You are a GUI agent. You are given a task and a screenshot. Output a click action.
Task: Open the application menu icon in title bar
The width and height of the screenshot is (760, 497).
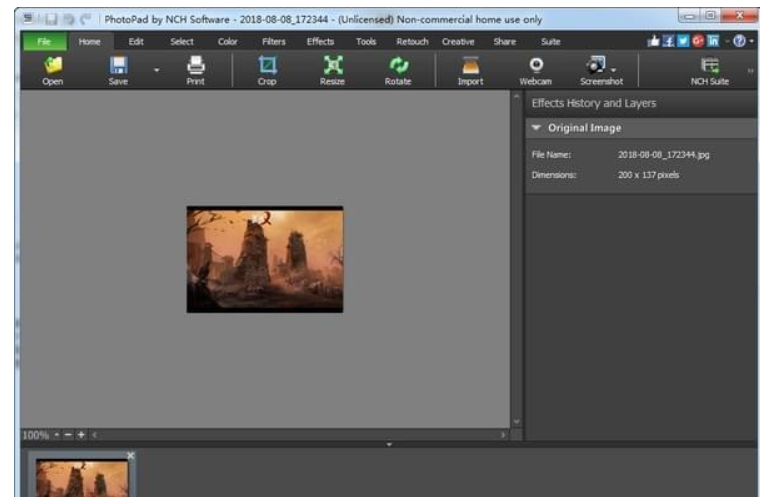(29, 18)
